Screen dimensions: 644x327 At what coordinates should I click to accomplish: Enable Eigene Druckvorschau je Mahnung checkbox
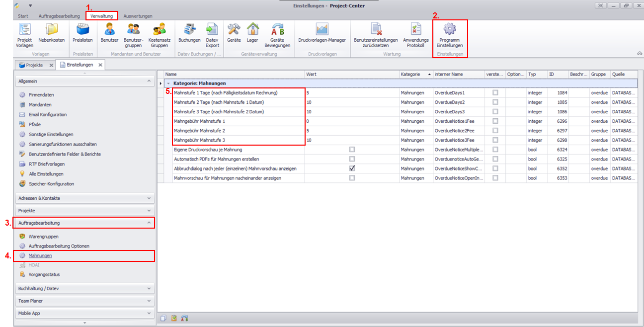pos(352,150)
